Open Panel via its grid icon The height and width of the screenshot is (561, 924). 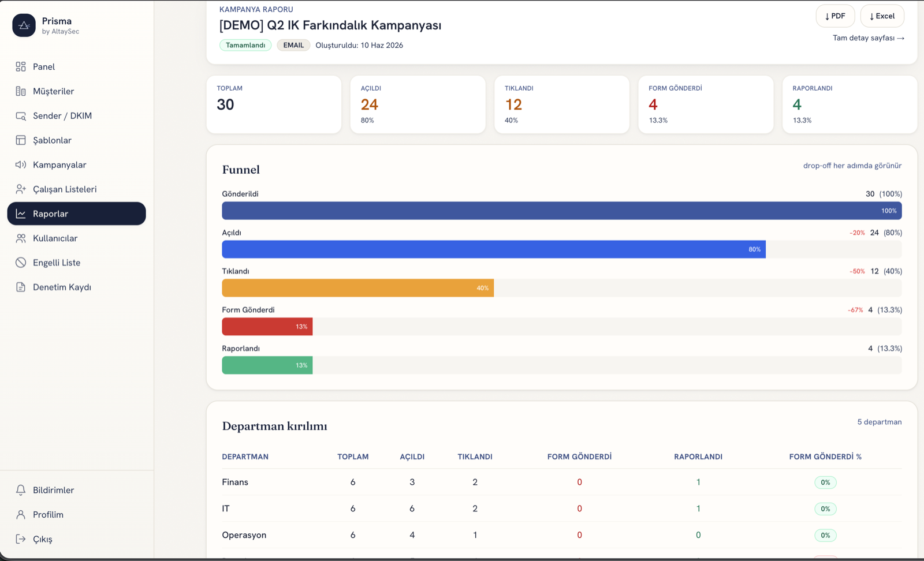coord(21,67)
